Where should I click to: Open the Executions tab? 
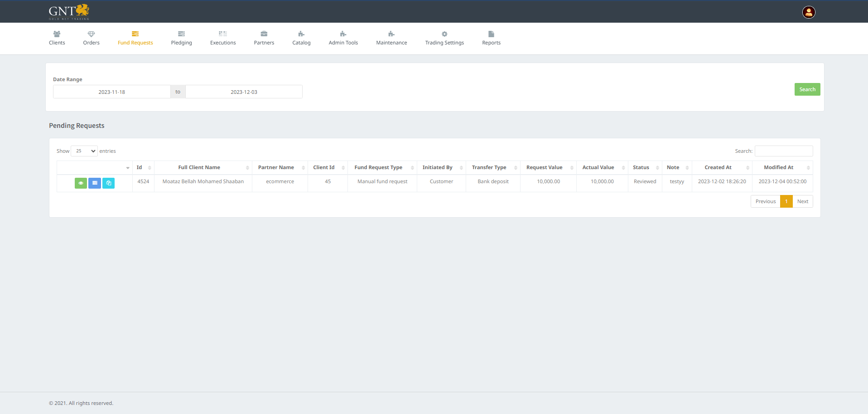pyautogui.click(x=223, y=38)
